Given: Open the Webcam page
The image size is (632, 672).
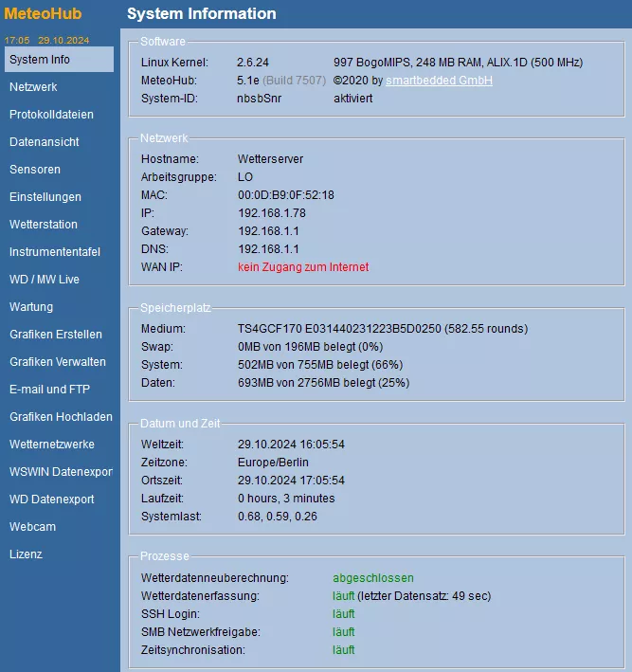Looking at the screenshot, I should pos(32,526).
